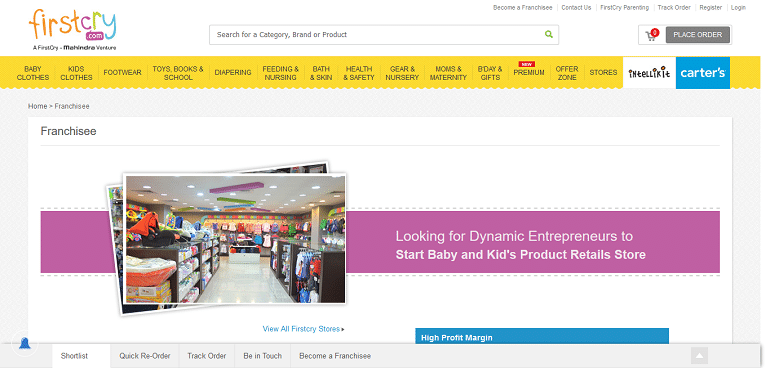Open Feeding & Nursing menu
This screenshot has width=770, height=368.
280,73
